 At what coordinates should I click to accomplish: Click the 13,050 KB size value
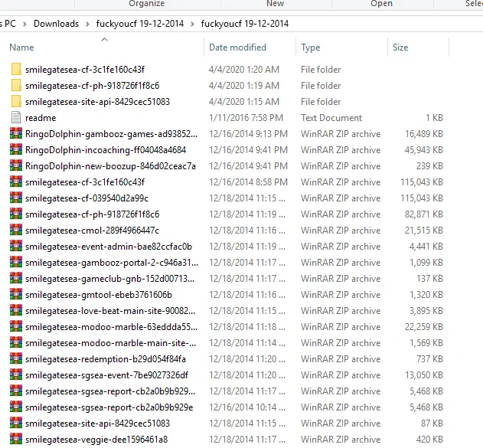424,375
